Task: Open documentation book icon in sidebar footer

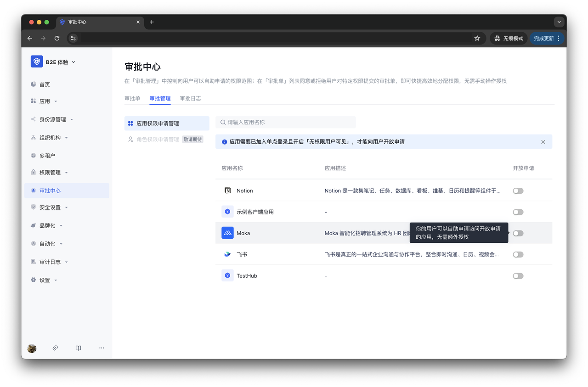Action: click(78, 348)
